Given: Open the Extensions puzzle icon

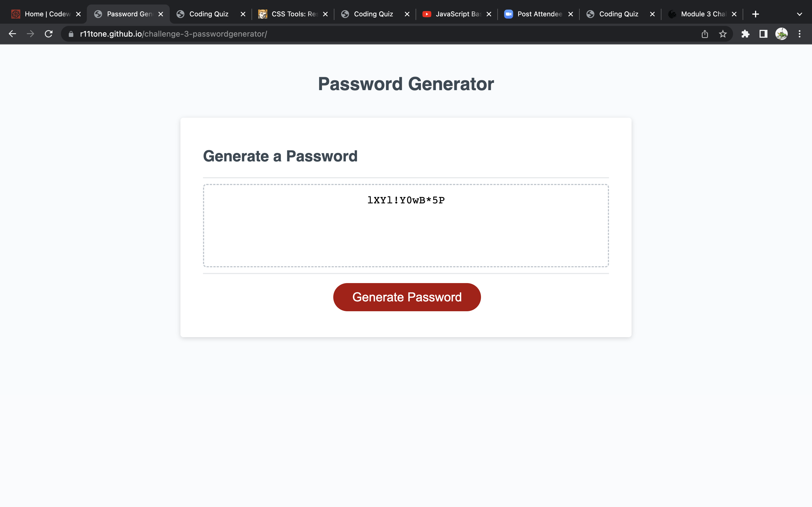Looking at the screenshot, I should [745, 34].
